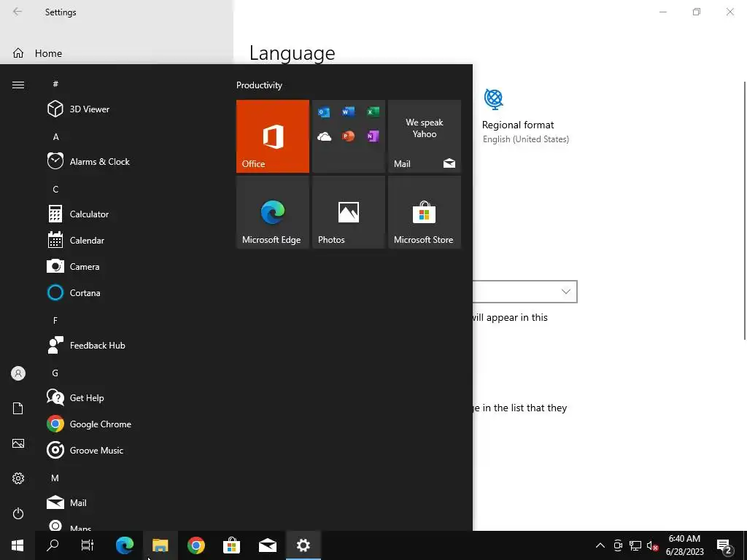Open the network tray icon
747x560 pixels.
[635, 545]
